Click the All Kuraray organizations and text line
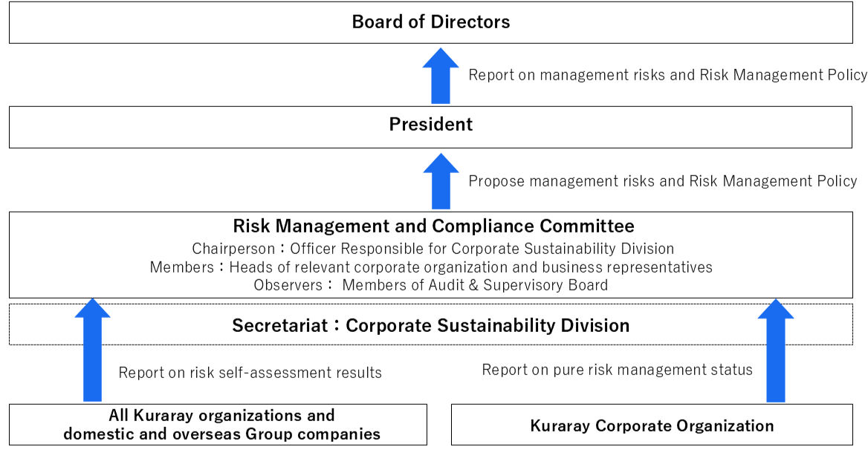The height and width of the screenshot is (450, 868). (221, 416)
